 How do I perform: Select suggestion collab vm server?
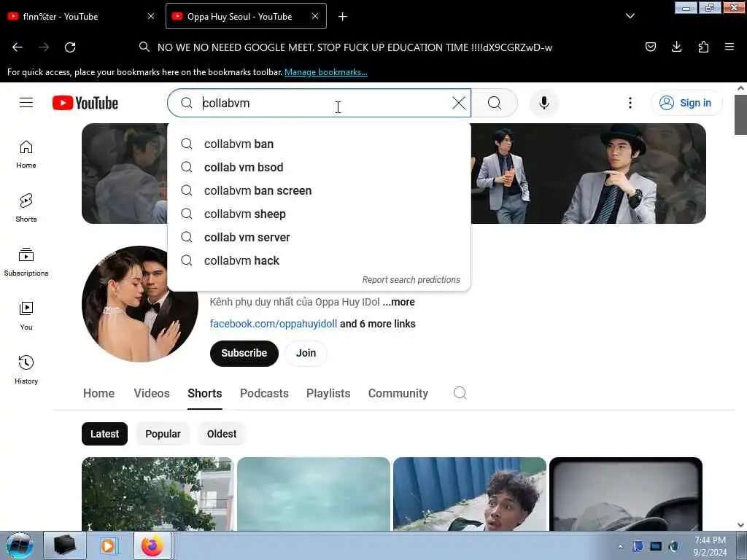tap(320, 237)
